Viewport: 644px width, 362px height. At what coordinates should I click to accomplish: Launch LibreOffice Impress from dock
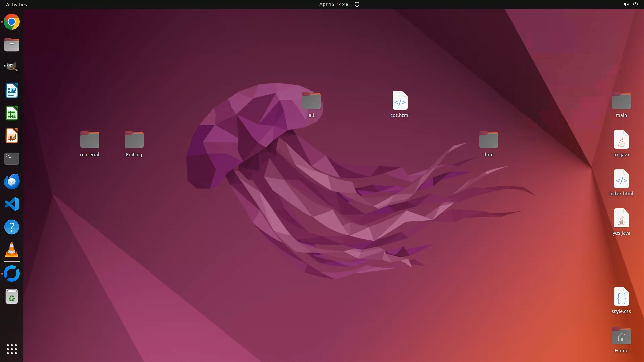coord(12,136)
